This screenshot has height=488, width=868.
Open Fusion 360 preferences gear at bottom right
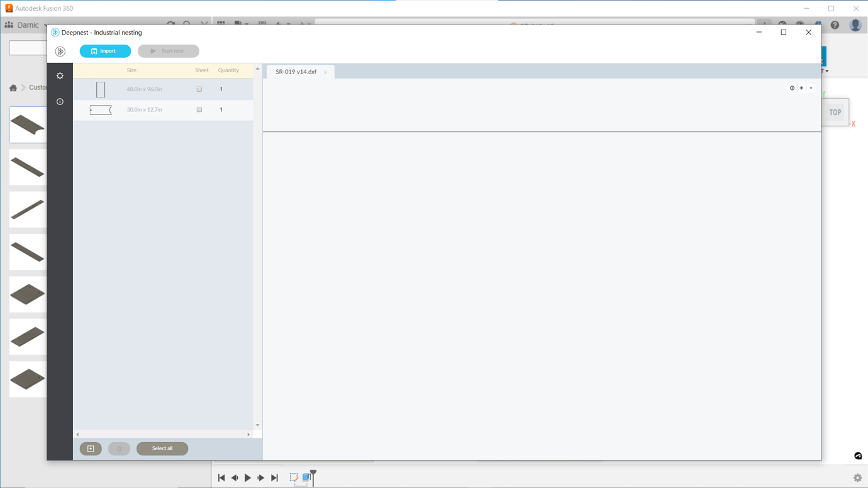click(857, 477)
